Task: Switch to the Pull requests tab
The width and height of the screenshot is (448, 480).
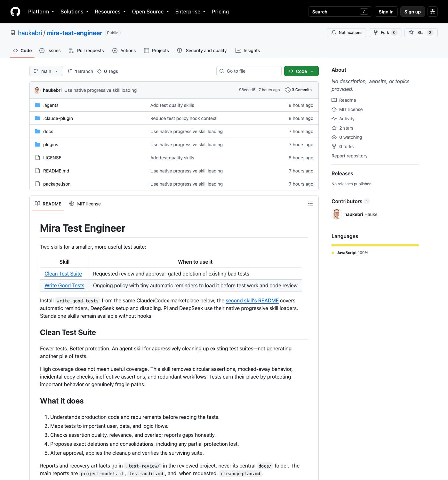Action: click(86, 51)
